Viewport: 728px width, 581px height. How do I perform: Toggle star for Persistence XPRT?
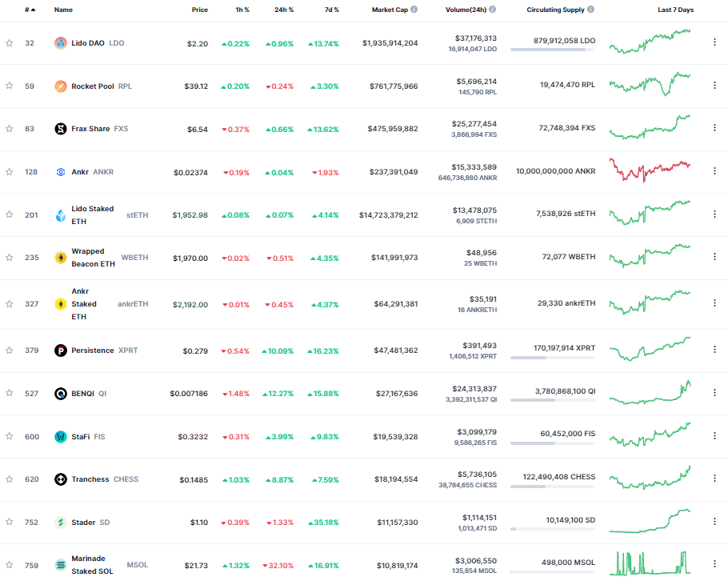tap(10, 351)
